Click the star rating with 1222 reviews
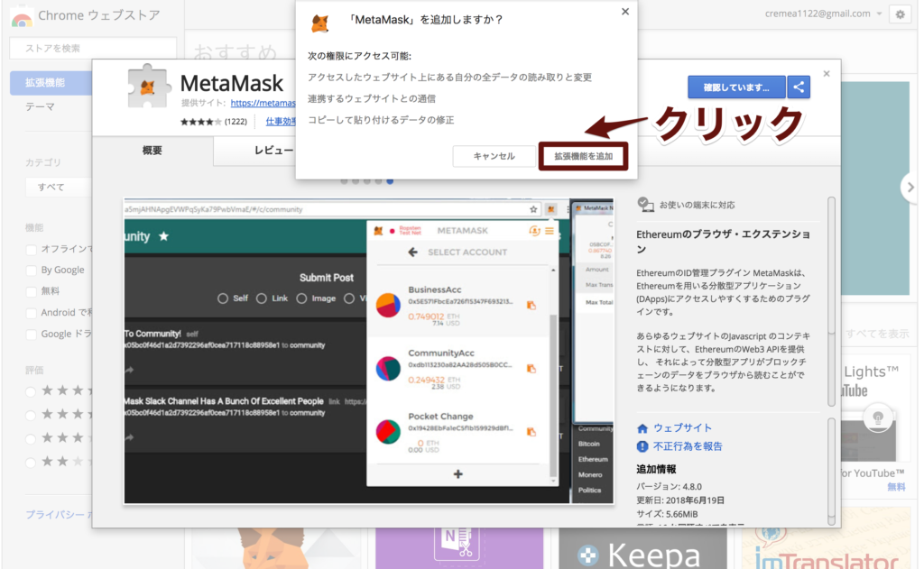The image size is (924, 569). coord(213,122)
